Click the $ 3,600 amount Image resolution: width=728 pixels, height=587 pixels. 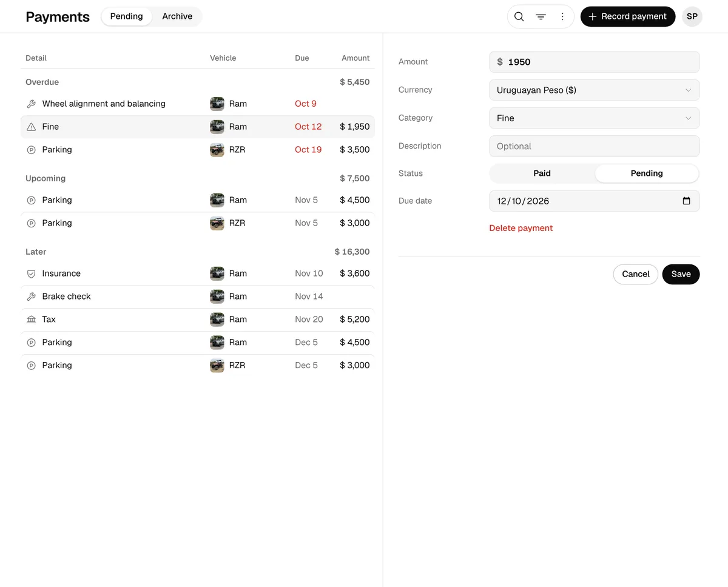(x=355, y=273)
